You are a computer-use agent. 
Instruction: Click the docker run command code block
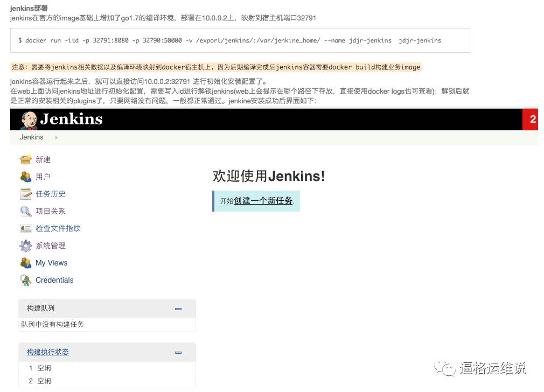[x=240, y=40]
